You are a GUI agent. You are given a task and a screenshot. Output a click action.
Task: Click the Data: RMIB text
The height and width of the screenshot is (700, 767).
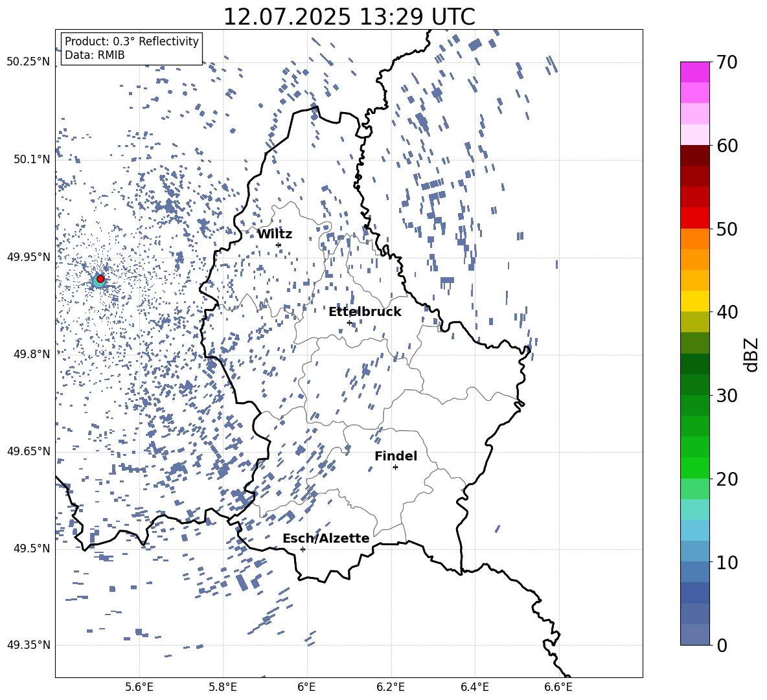95,55
